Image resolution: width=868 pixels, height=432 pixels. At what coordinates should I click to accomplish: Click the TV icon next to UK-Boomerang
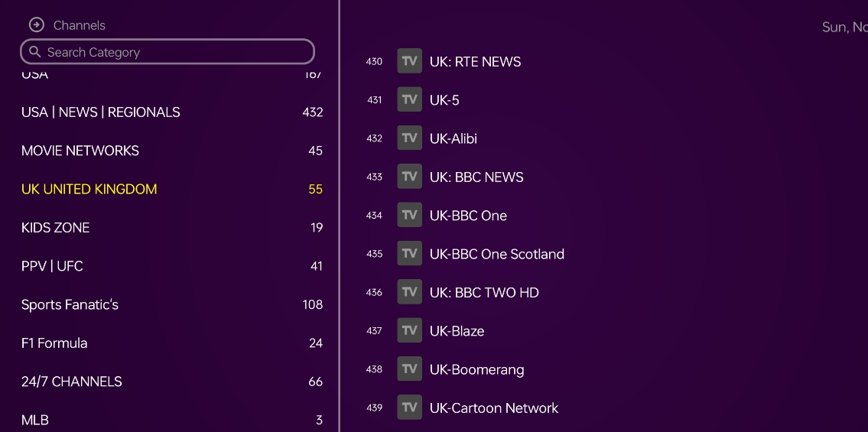click(410, 369)
